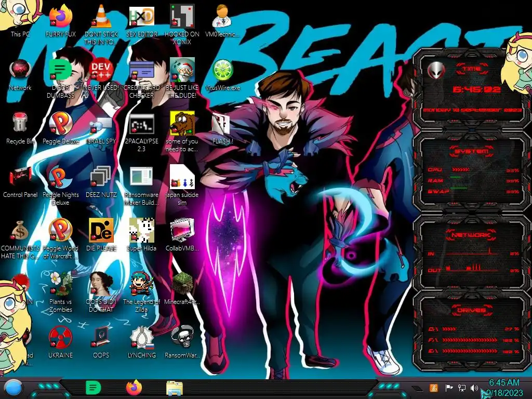
Task: Open the Network desktop icon
Action: (x=20, y=74)
